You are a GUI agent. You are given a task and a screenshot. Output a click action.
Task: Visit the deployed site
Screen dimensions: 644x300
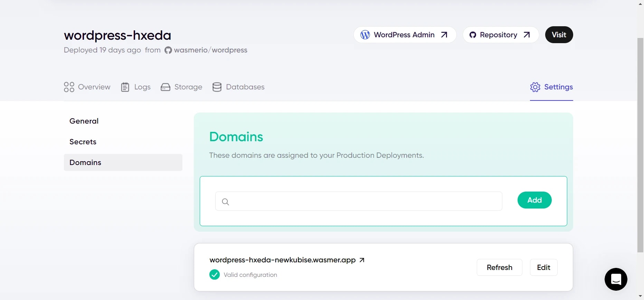click(559, 35)
